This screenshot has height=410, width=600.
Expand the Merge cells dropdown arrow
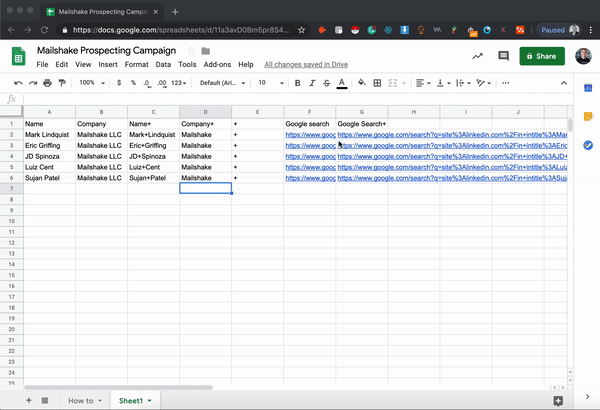[x=404, y=83]
